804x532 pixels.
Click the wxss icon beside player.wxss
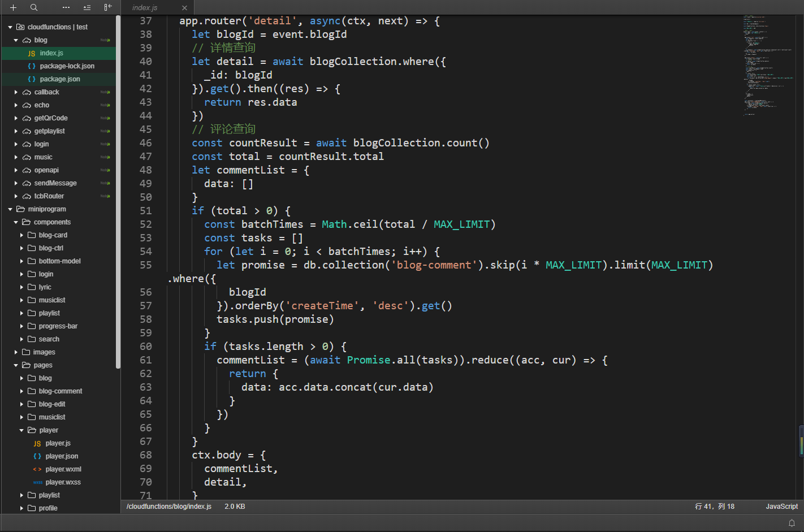point(37,482)
